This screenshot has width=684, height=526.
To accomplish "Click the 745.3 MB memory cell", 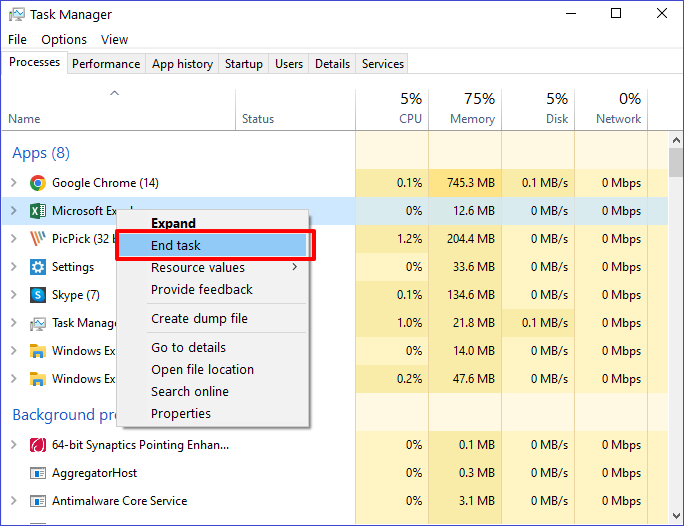I will [465, 183].
